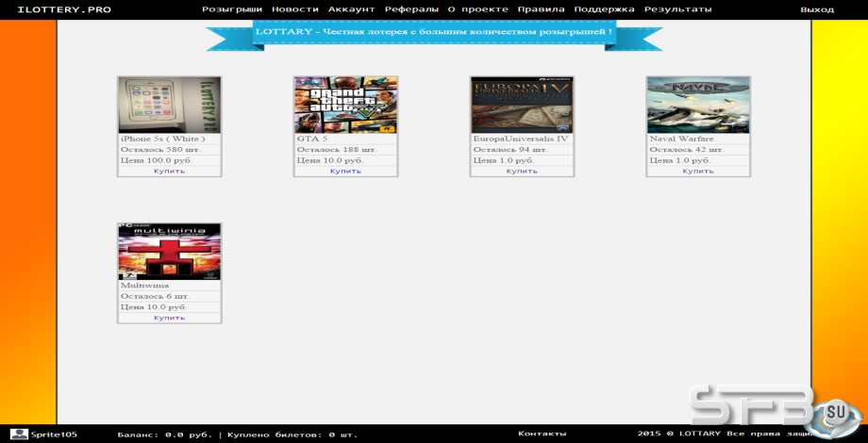
Task: Click the 'Баланс: 0.0 руб.' status text
Action: click(164, 435)
